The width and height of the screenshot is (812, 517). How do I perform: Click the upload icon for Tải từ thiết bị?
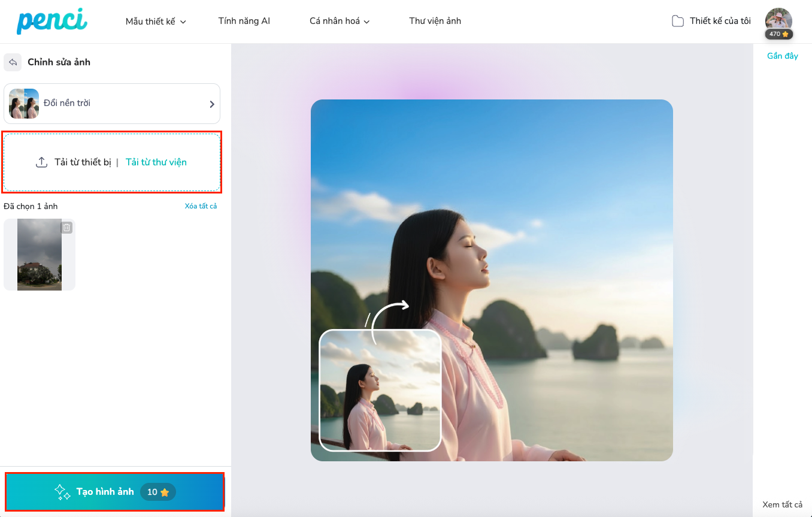pyautogui.click(x=41, y=162)
